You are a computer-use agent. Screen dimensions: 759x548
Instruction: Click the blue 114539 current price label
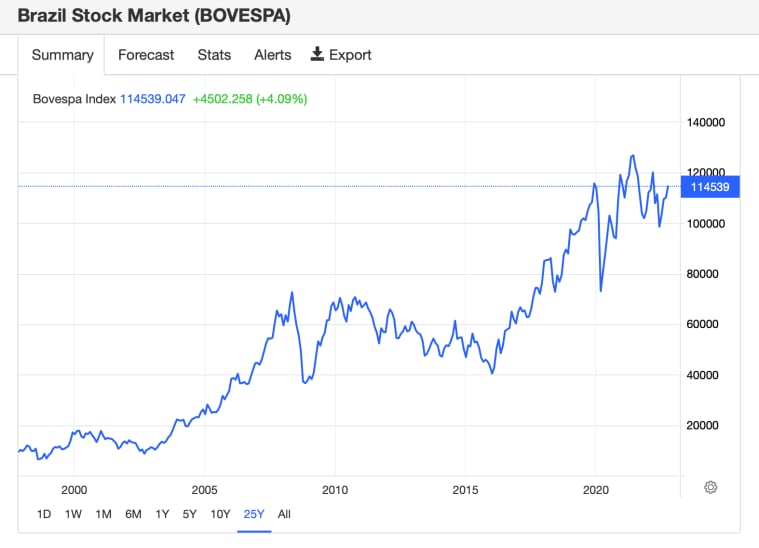pyautogui.click(x=710, y=187)
